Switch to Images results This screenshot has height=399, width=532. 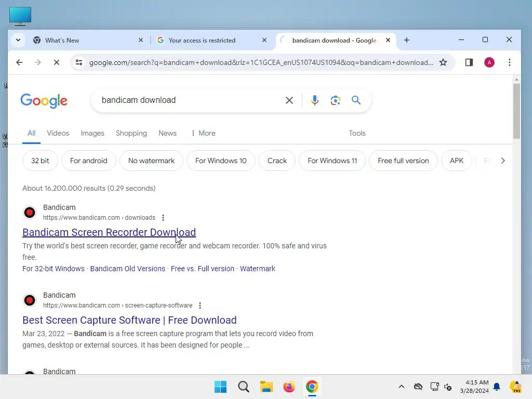coord(92,134)
